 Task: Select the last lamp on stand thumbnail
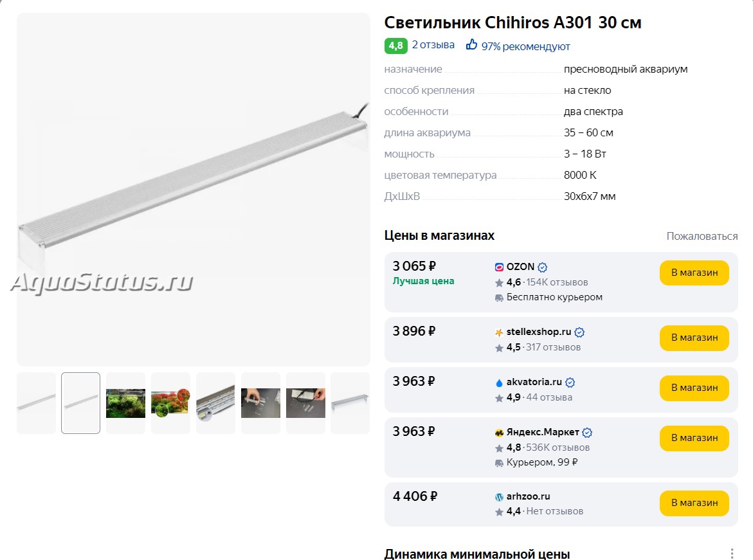coord(350,403)
